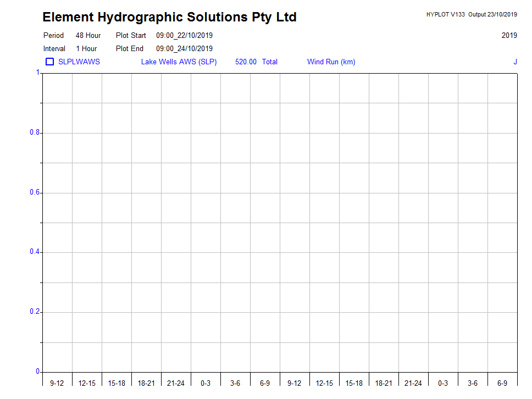Click the blue square legend marker beside SLPLWAWS
532x399 pixels.
click(49, 62)
